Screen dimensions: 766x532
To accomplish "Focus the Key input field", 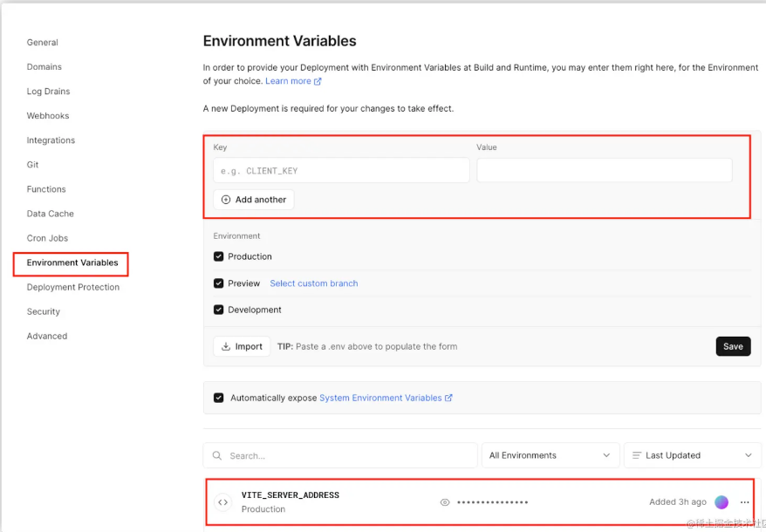I will (x=341, y=171).
